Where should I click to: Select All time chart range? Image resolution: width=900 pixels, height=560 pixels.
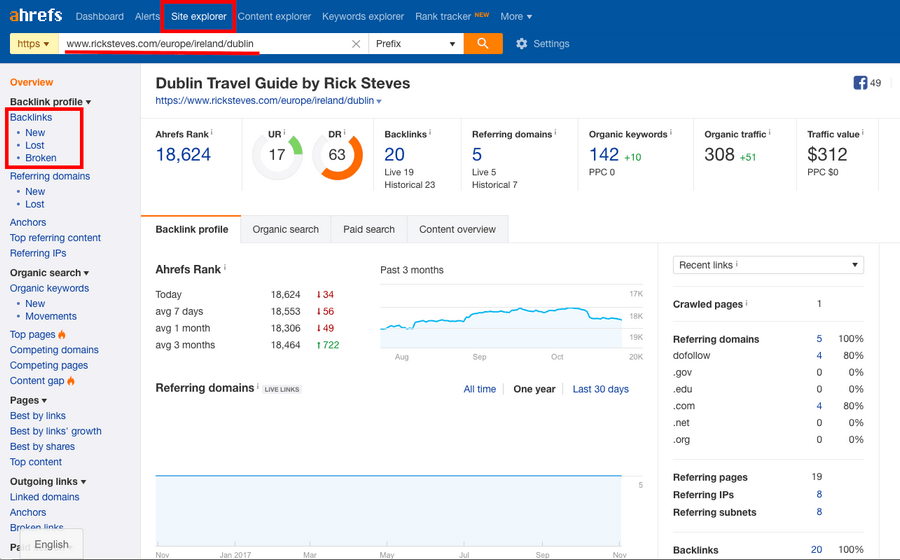pos(479,389)
